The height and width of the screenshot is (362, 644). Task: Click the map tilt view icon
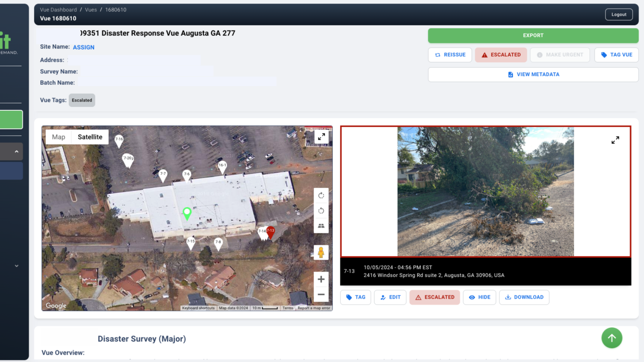click(321, 226)
